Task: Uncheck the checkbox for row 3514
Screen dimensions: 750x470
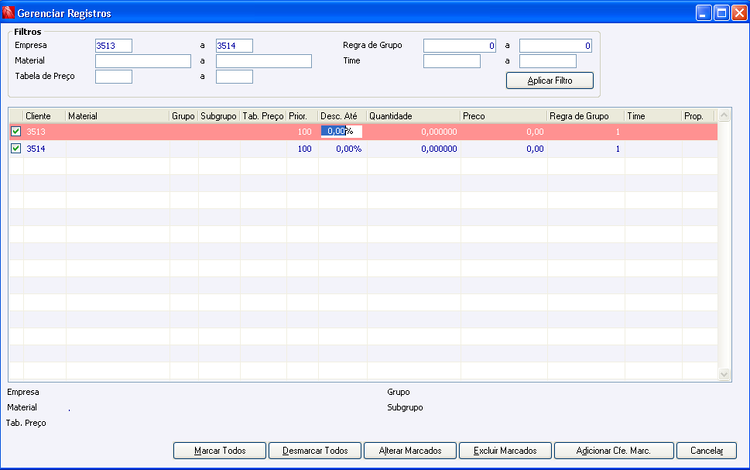Action: [16, 148]
